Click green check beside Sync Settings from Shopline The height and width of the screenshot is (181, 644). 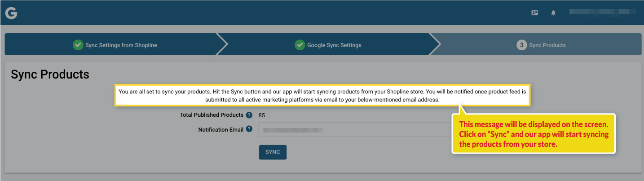click(78, 45)
